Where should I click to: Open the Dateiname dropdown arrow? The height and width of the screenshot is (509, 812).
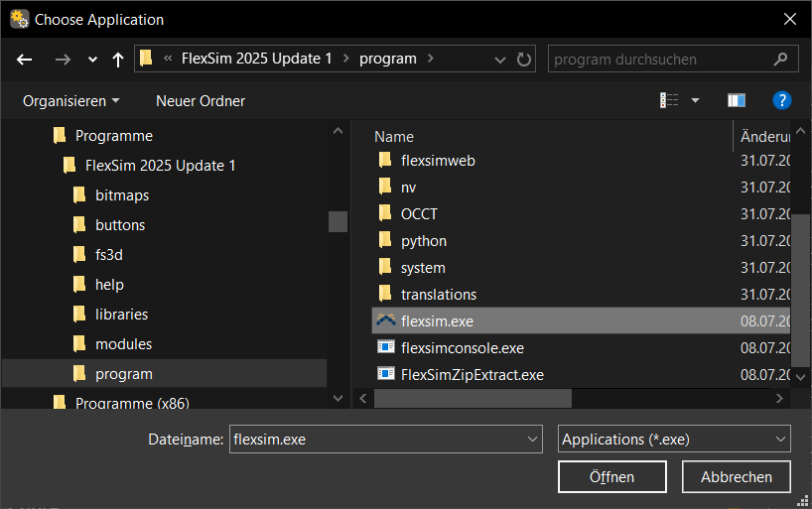coord(532,440)
